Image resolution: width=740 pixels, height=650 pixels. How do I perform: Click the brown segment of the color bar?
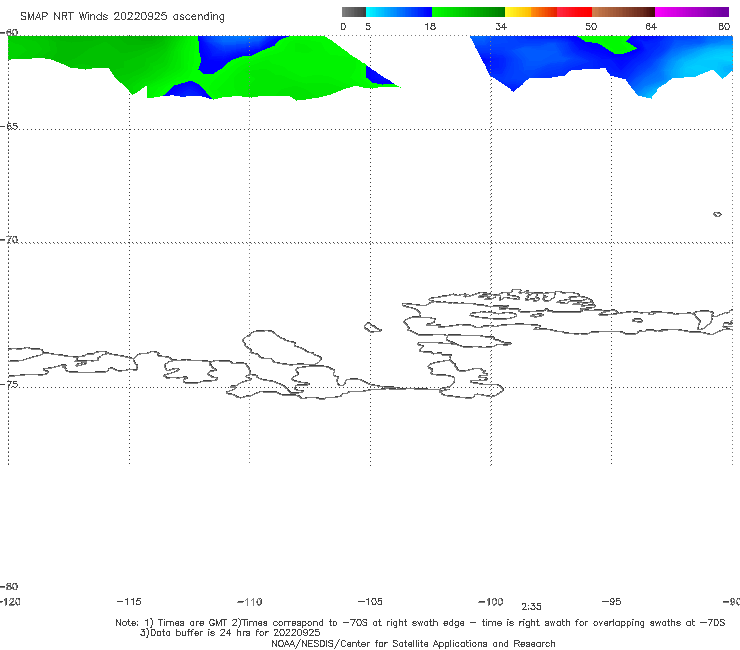pyautogui.click(x=623, y=12)
